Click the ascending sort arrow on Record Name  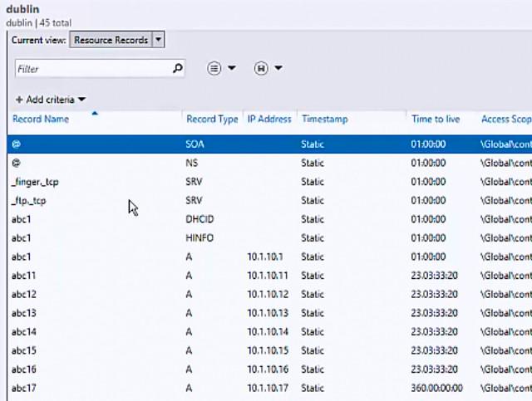coord(95,113)
